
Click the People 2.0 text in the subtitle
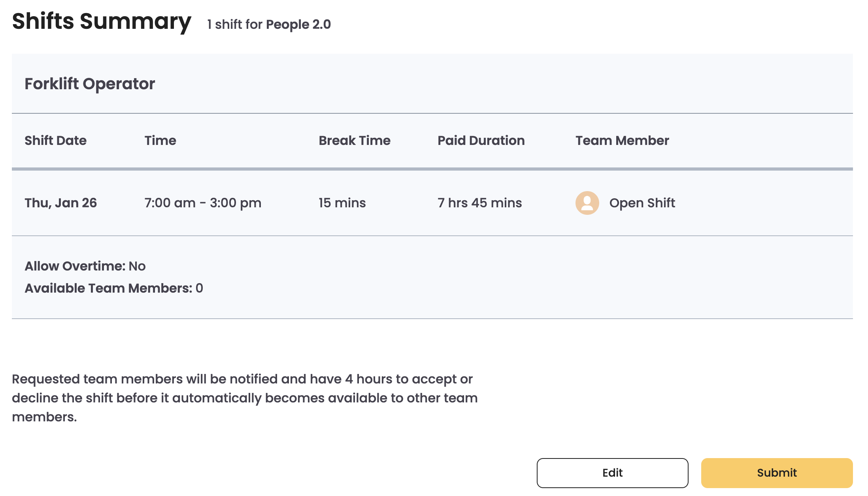[x=298, y=24]
